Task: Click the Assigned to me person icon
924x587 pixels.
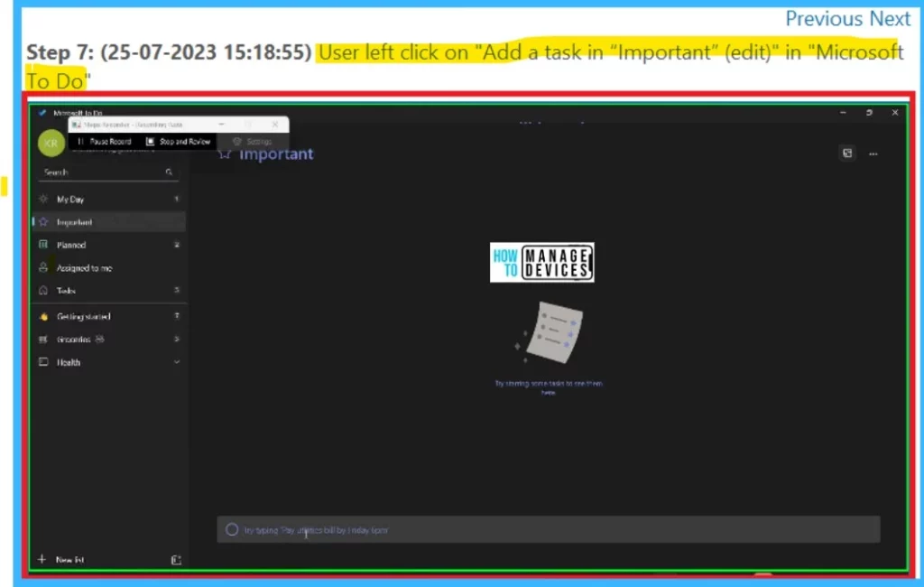Action: tap(43, 267)
